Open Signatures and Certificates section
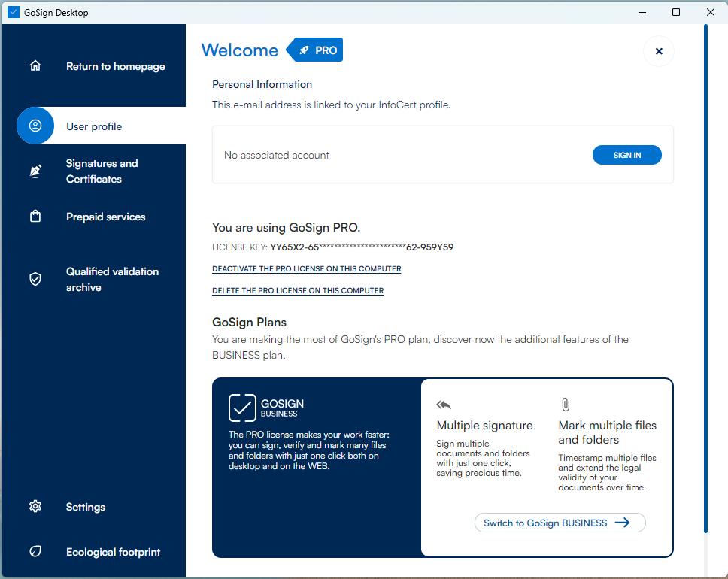Viewport: 728px width, 579px height. point(102,171)
